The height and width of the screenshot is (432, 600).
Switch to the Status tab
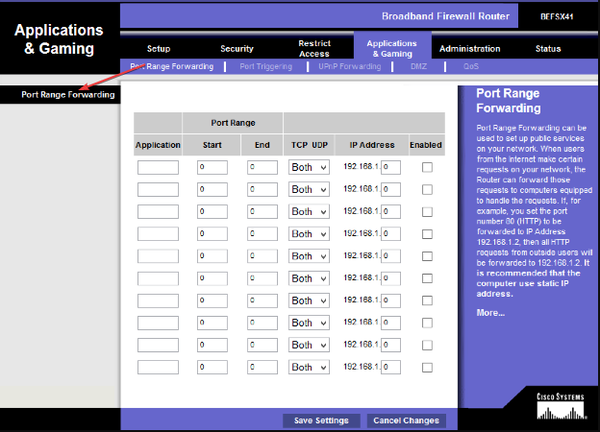[x=548, y=49]
